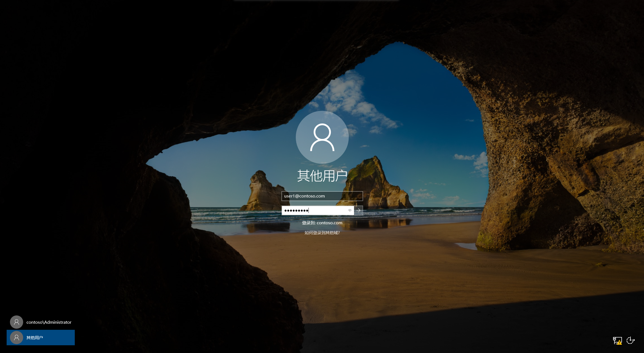Reveal the password with the eye icon
644x353 pixels.
(x=350, y=210)
